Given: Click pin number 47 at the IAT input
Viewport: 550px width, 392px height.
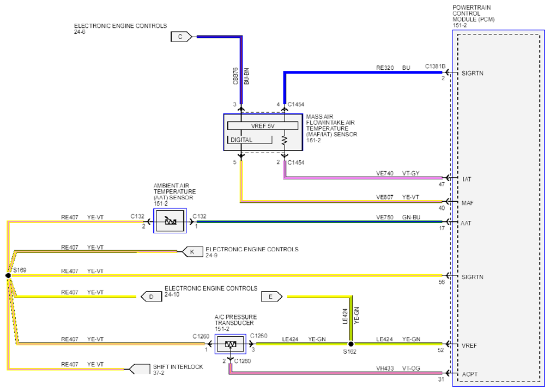Looking at the screenshot, I should click(442, 184).
